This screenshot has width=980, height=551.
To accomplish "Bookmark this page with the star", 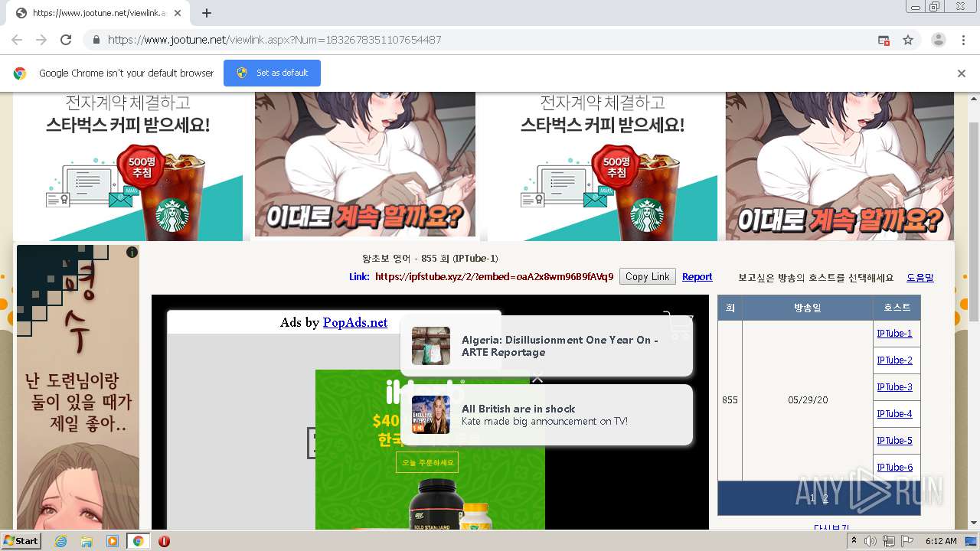I will pos(908,40).
